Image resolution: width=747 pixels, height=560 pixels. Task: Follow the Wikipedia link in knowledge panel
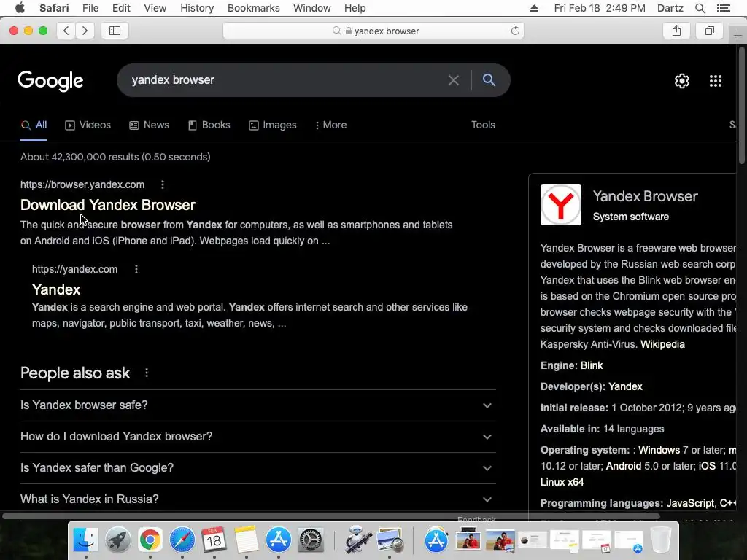click(x=662, y=344)
